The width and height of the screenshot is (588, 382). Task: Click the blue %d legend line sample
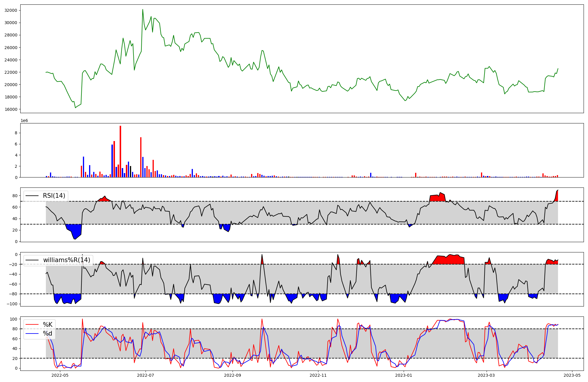coord(32,334)
